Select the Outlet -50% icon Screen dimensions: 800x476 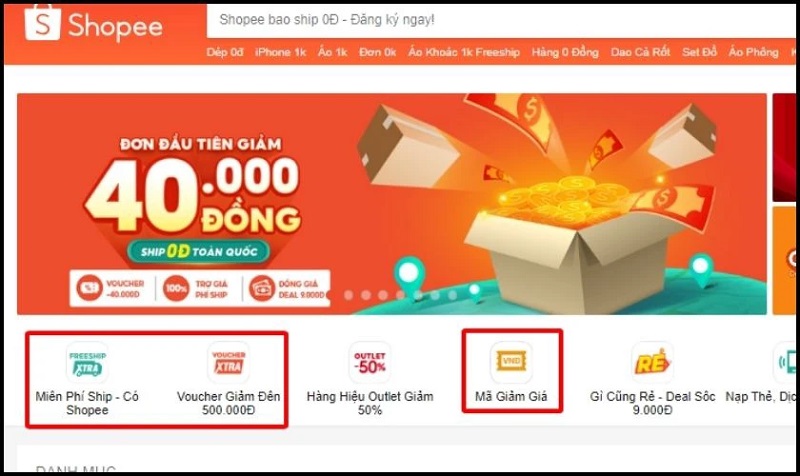pyautogui.click(x=370, y=363)
